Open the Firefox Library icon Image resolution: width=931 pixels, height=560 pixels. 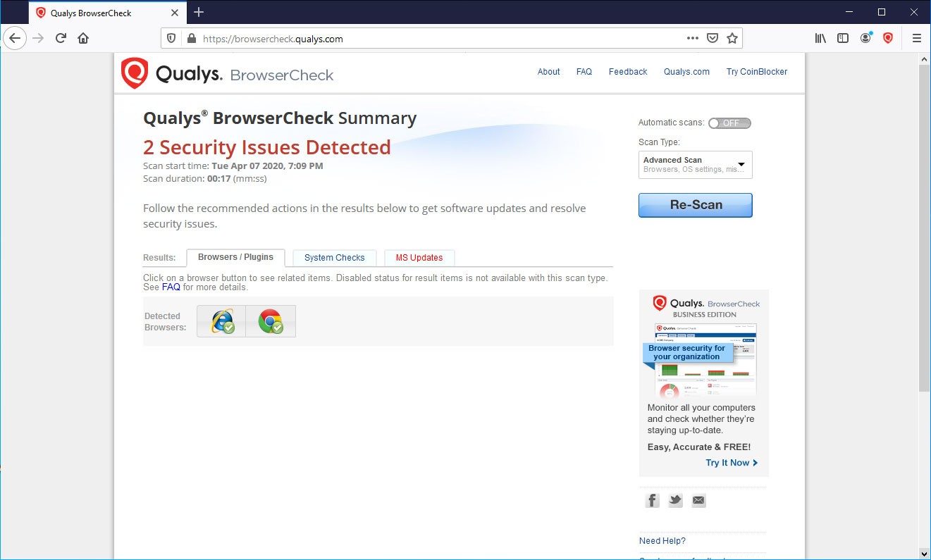click(820, 39)
